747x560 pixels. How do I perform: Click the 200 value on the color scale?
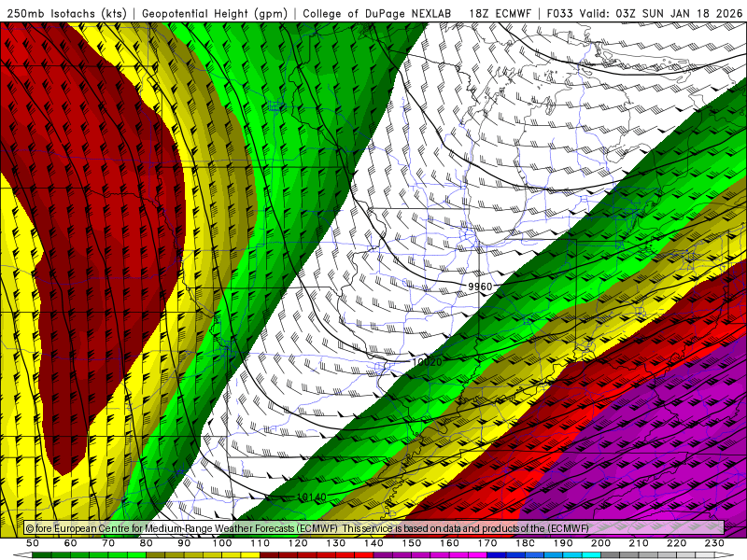click(601, 543)
